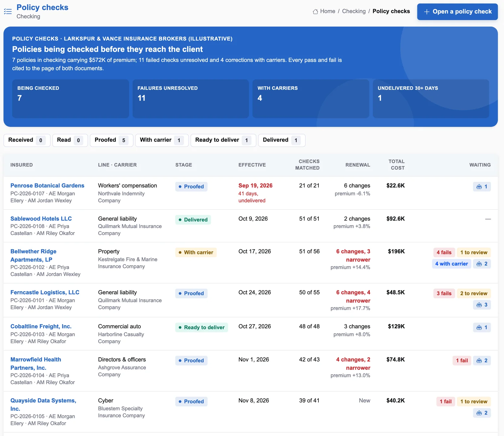Open a policy check button

pyautogui.click(x=457, y=12)
